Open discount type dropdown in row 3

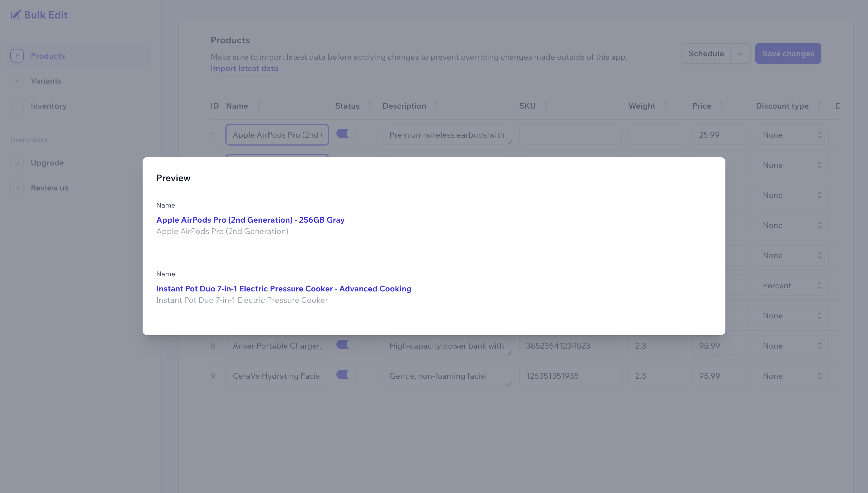tap(792, 195)
